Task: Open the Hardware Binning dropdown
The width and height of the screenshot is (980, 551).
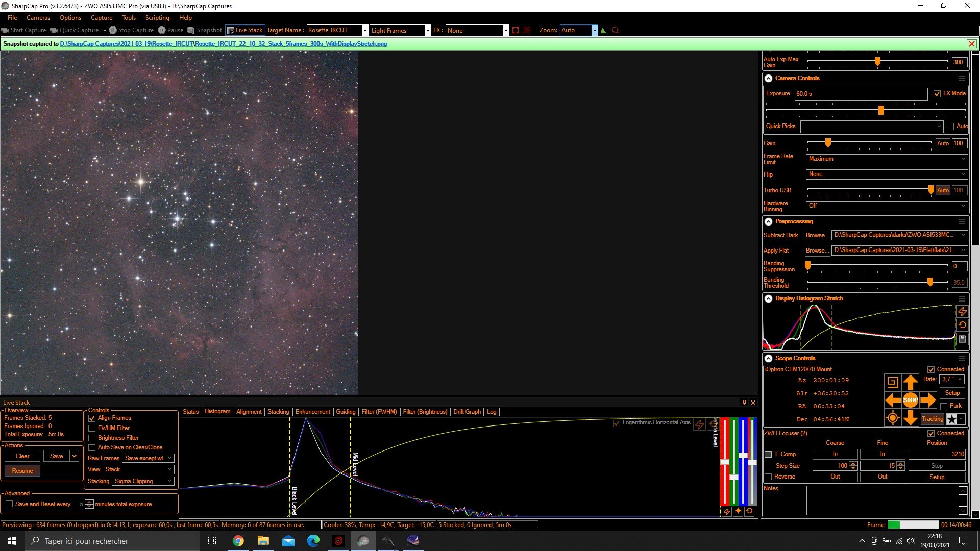Action: coord(887,206)
